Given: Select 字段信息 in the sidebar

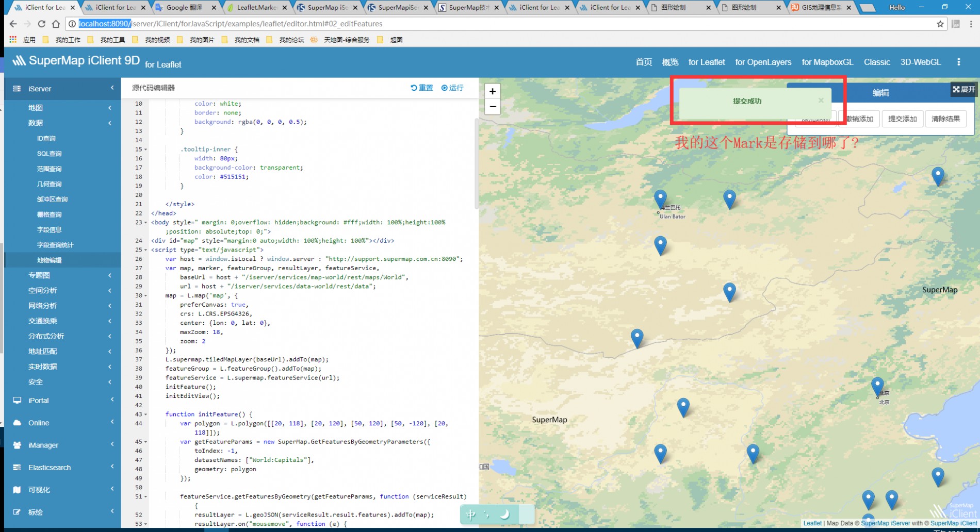Looking at the screenshot, I should [x=49, y=229].
